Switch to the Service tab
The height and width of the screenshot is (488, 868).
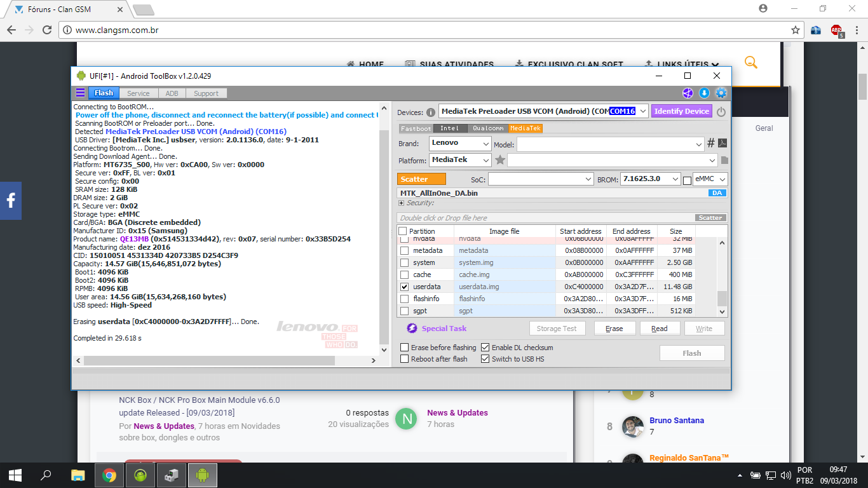pos(139,93)
